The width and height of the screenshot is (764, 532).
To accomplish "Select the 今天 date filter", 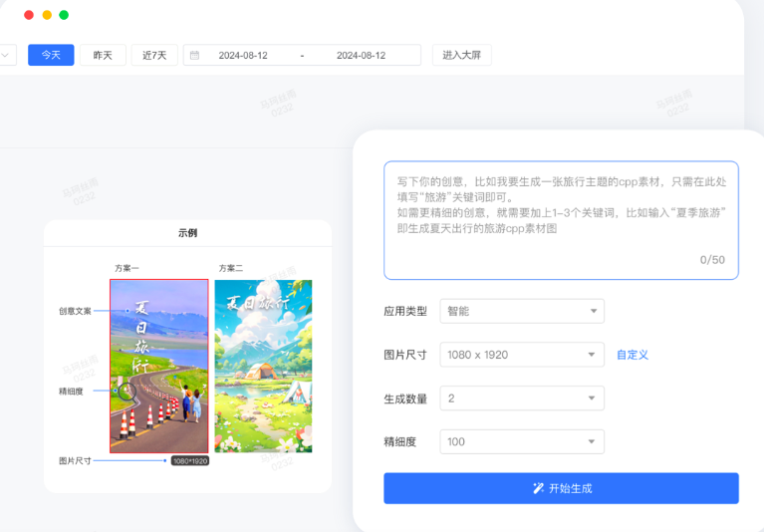I will (x=51, y=55).
